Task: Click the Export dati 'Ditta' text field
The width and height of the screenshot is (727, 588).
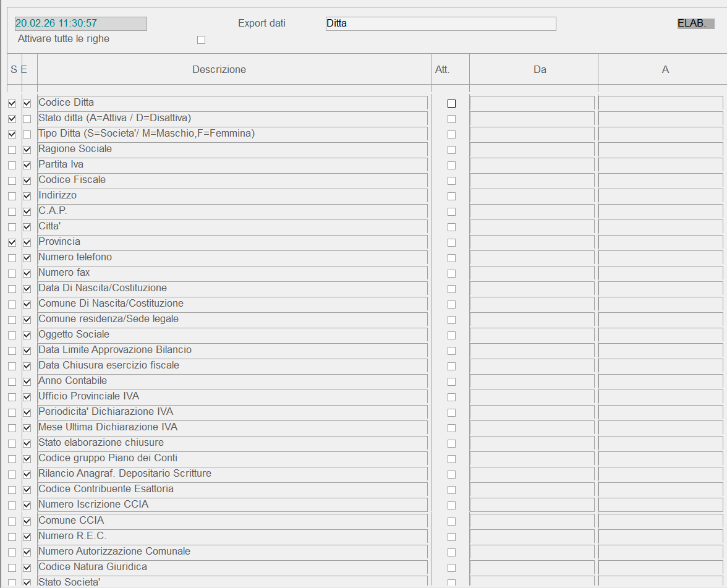Action: (440, 23)
